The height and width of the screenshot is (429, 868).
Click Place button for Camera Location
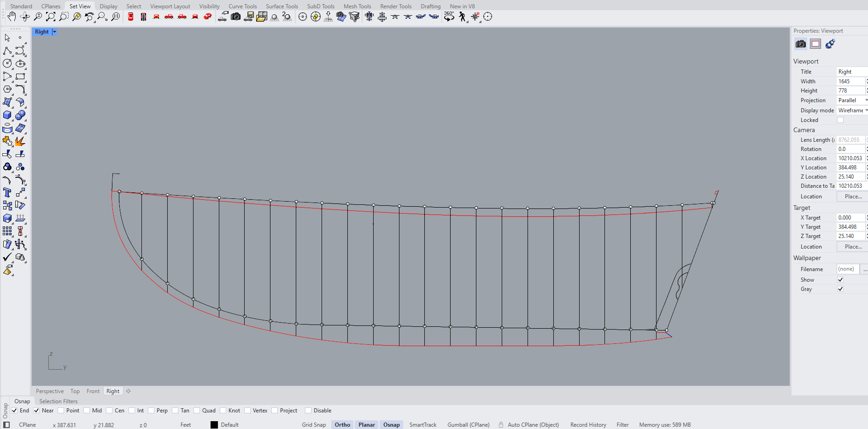tap(853, 197)
